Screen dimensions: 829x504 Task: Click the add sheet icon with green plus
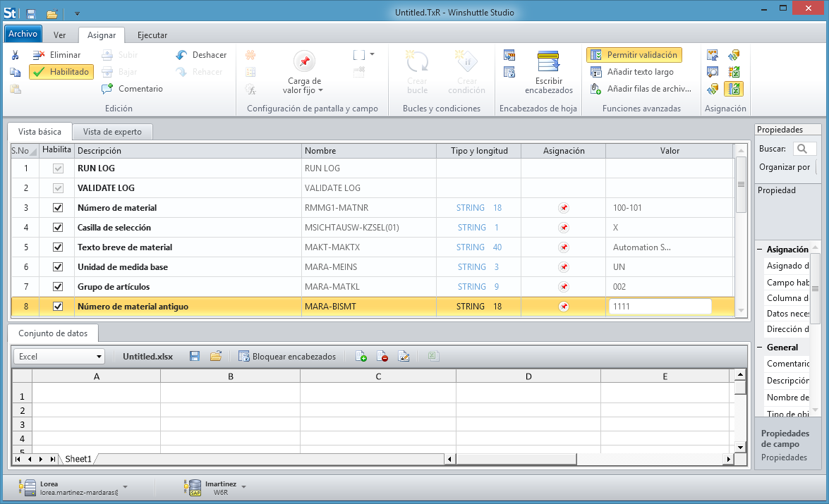tap(361, 357)
